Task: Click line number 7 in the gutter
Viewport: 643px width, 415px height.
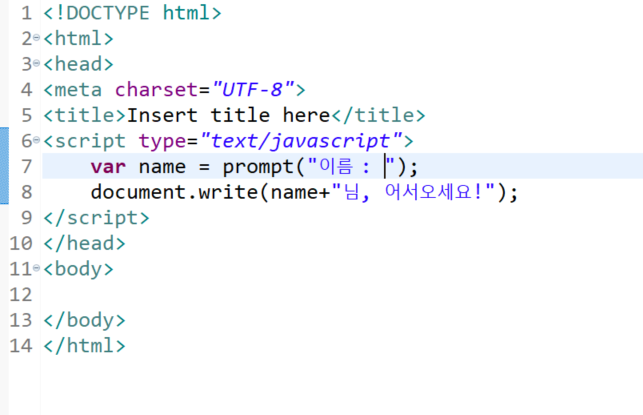Action: (x=27, y=166)
